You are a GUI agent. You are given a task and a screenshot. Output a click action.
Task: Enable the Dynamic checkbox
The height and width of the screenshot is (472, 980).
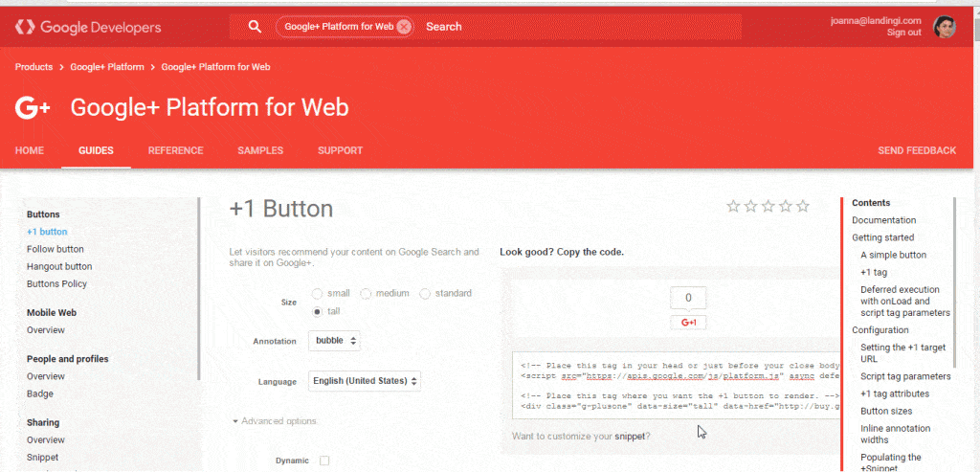coord(324,461)
